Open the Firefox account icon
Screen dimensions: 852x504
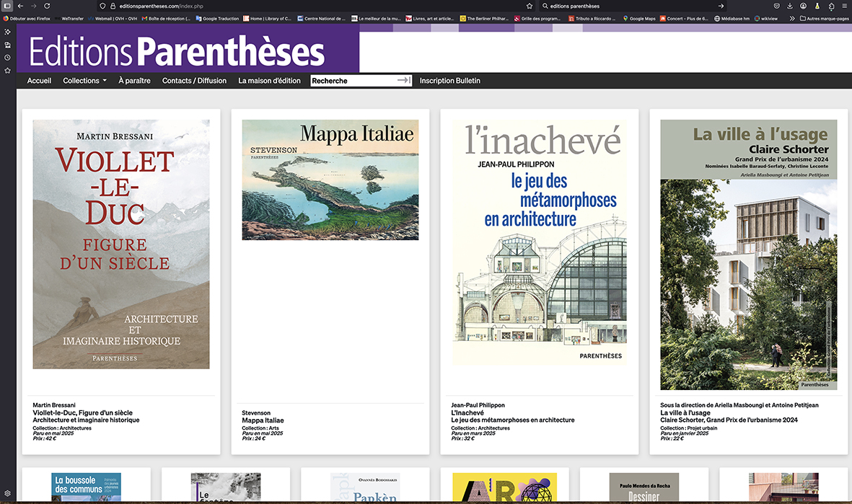point(804,6)
